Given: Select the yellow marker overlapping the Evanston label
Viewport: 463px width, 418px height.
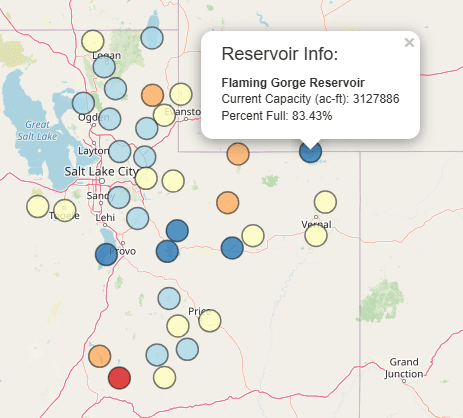Looking at the screenshot, I should click(x=164, y=115).
